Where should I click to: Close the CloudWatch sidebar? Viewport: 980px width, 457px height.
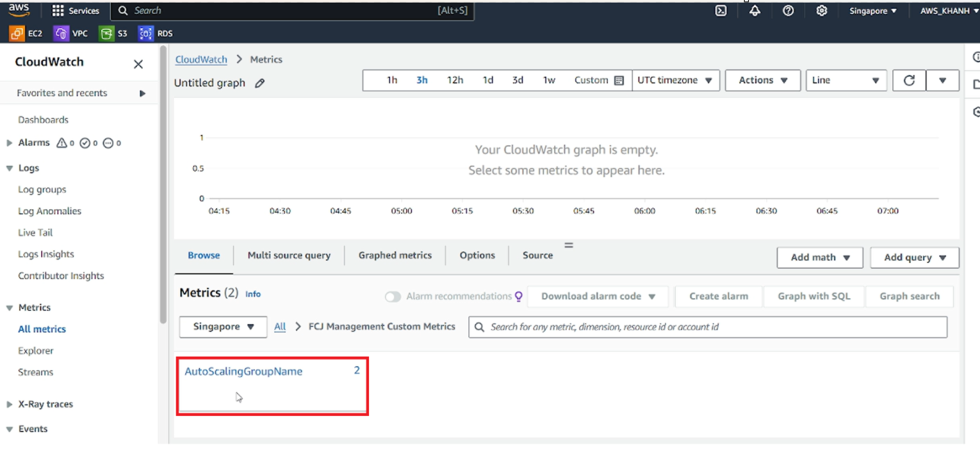tap(138, 64)
